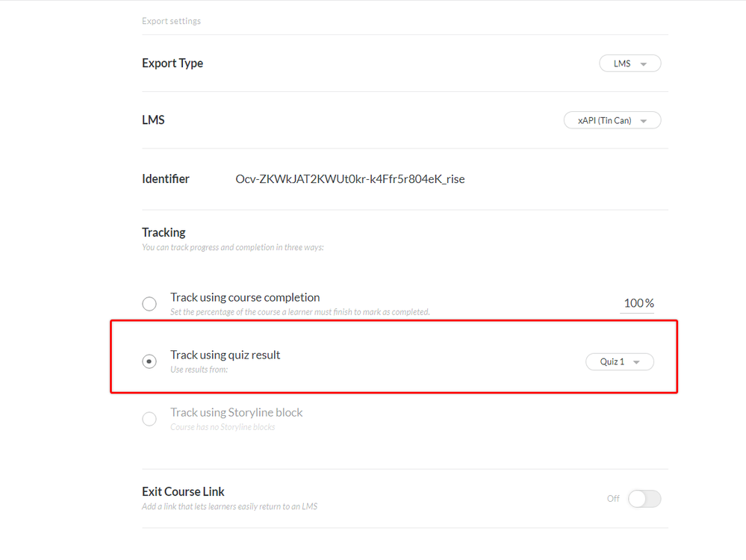Image resolution: width=746 pixels, height=560 pixels.
Task: Select the course completion radio button
Action: click(x=149, y=304)
